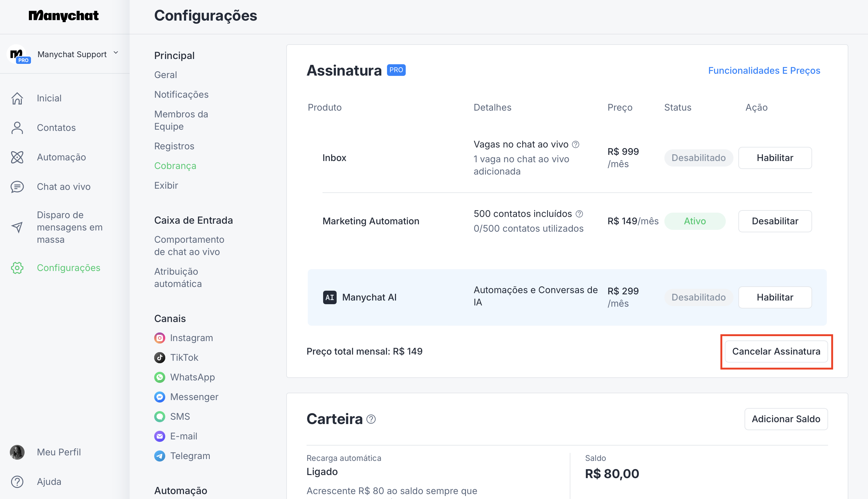The image size is (868, 499).
Task: Click the Automação atom icon
Action: click(17, 157)
